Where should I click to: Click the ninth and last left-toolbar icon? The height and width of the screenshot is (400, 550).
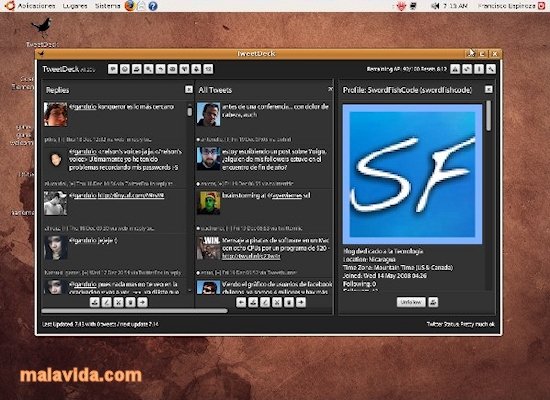pyautogui.click(x=208, y=69)
